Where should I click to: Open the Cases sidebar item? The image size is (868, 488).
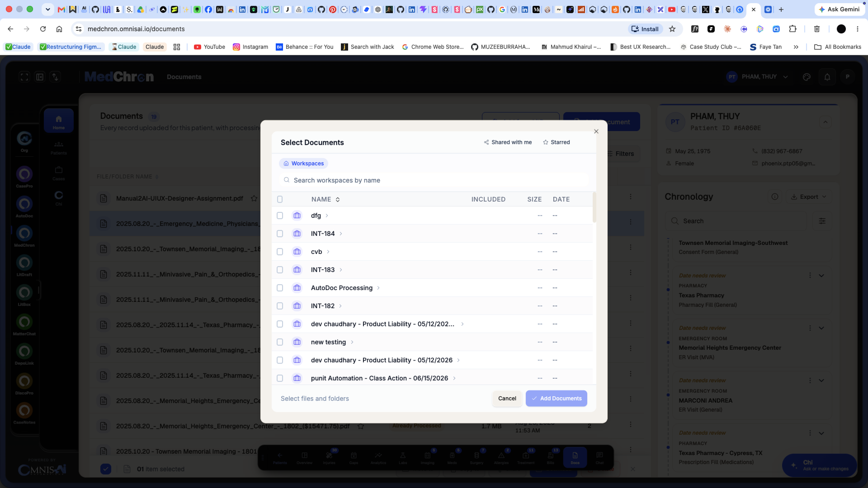click(59, 173)
